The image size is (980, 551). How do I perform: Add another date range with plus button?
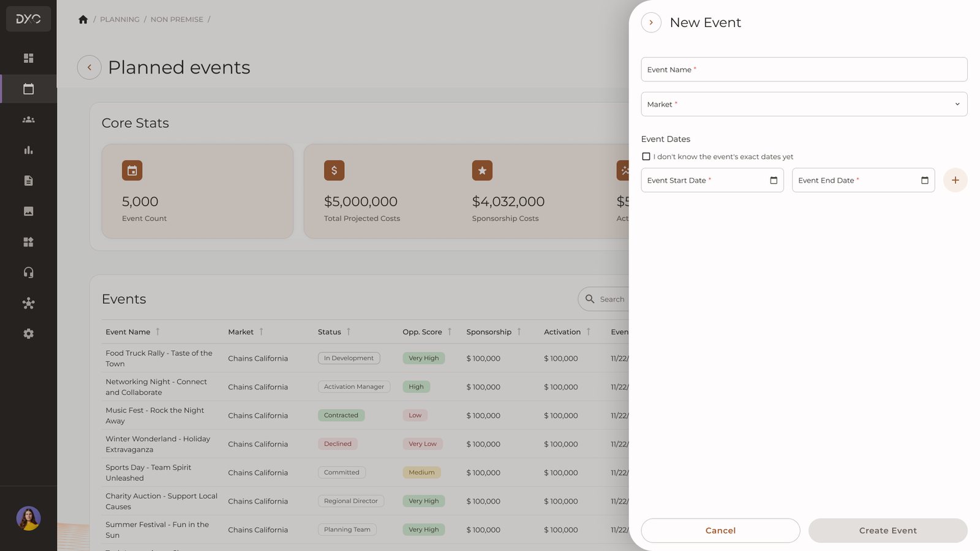(x=956, y=180)
